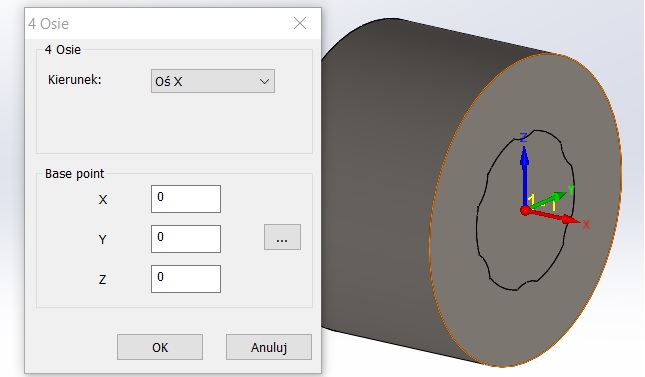The height and width of the screenshot is (377, 645).
Task: Click the Base point X input field
Action: tap(186, 199)
